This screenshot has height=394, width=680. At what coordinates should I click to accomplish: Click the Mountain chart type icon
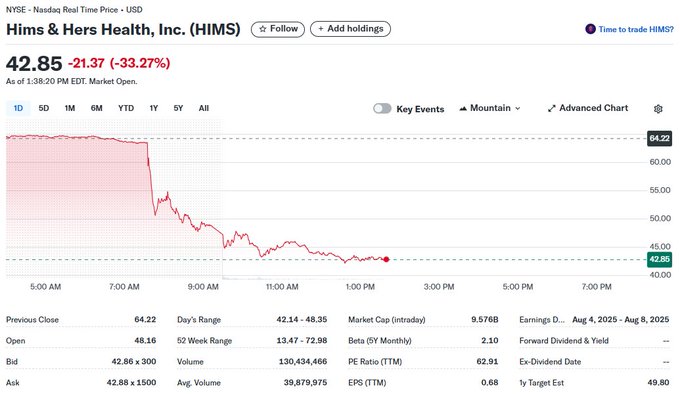463,108
